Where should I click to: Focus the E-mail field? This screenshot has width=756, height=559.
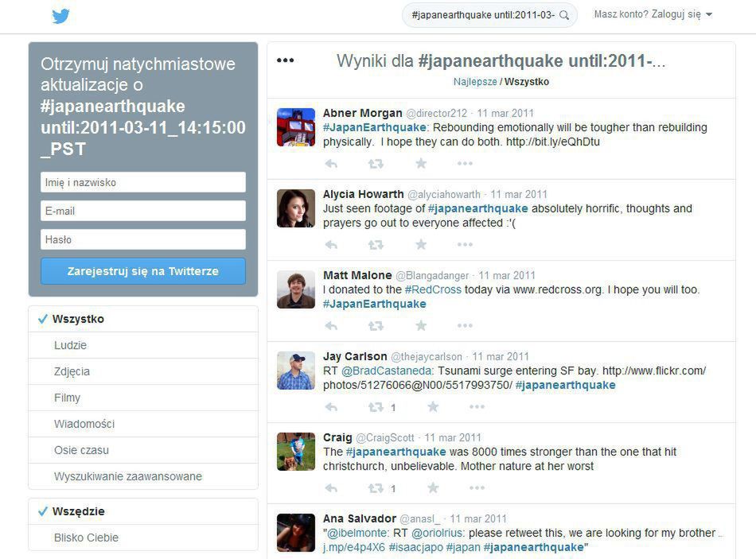143,211
